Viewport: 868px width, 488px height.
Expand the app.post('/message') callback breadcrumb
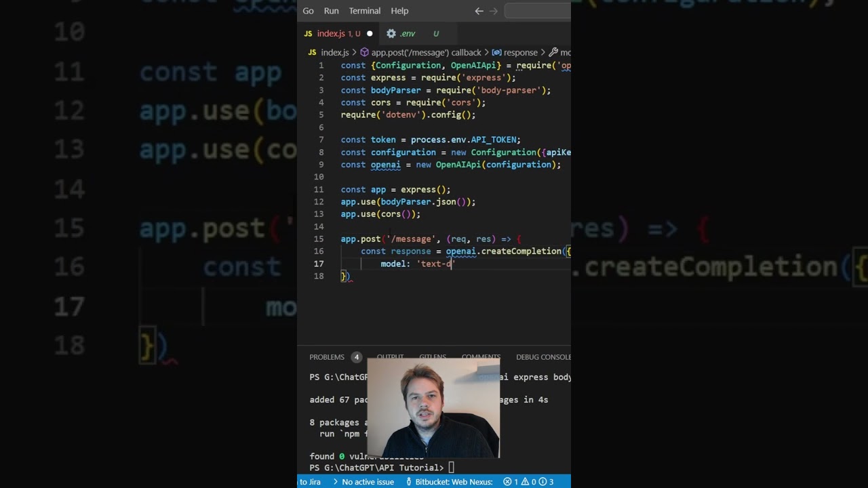click(426, 52)
